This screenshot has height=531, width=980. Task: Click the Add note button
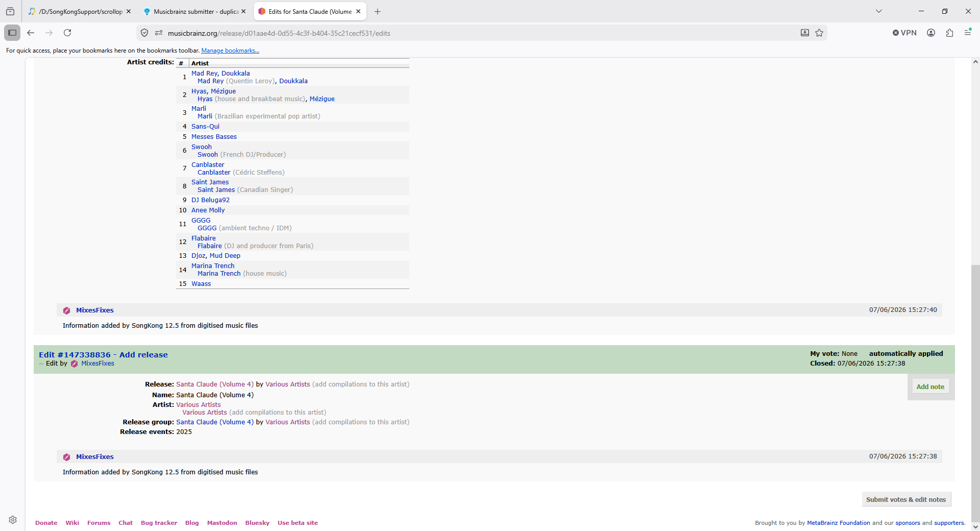click(x=930, y=387)
